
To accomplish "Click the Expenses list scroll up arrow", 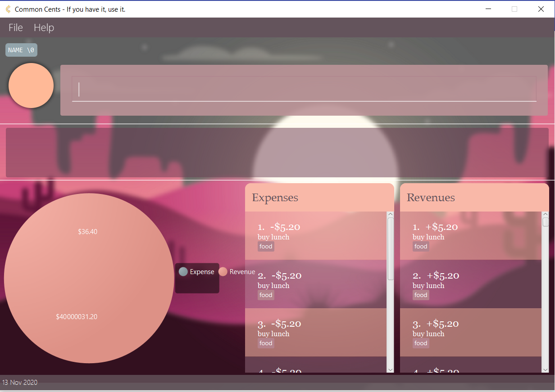I will click(x=391, y=215).
